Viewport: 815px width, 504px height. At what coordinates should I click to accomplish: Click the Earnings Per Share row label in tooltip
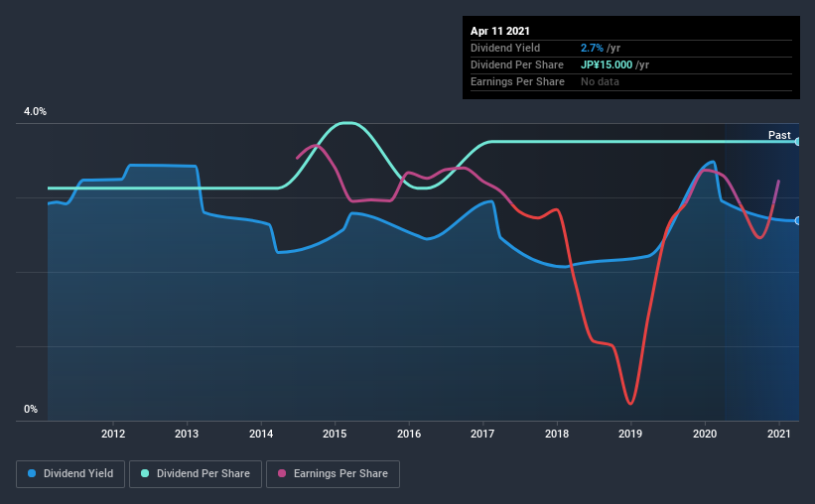[x=517, y=81]
